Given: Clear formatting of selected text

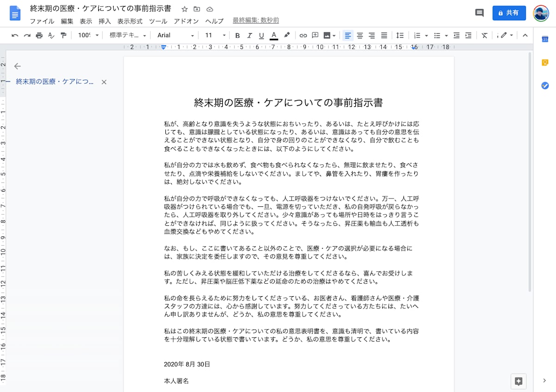Looking at the screenshot, I should (485, 35).
